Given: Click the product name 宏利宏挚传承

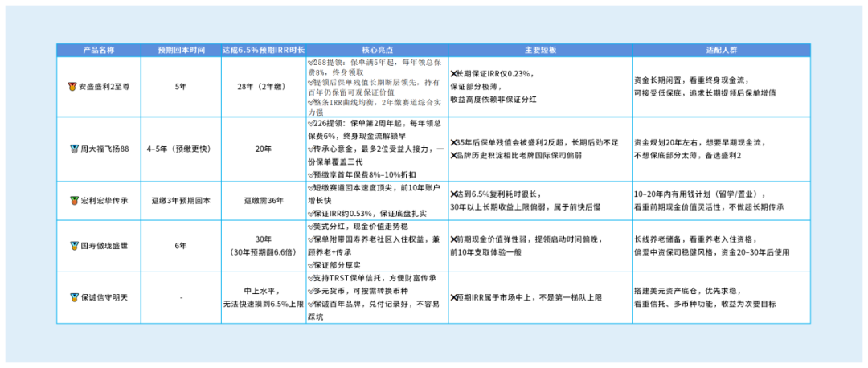Looking at the screenshot, I should (104, 200).
